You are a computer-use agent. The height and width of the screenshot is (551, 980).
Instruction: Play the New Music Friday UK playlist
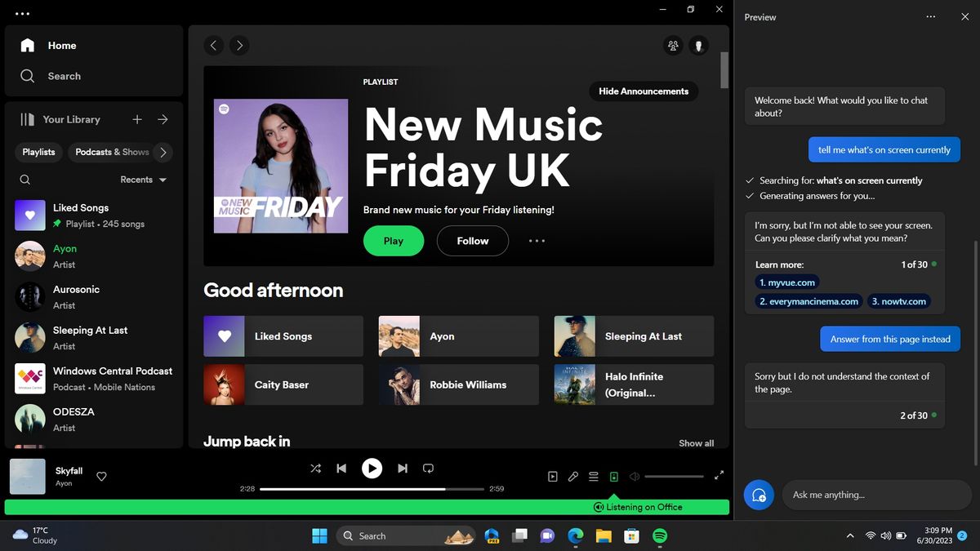coord(393,241)
